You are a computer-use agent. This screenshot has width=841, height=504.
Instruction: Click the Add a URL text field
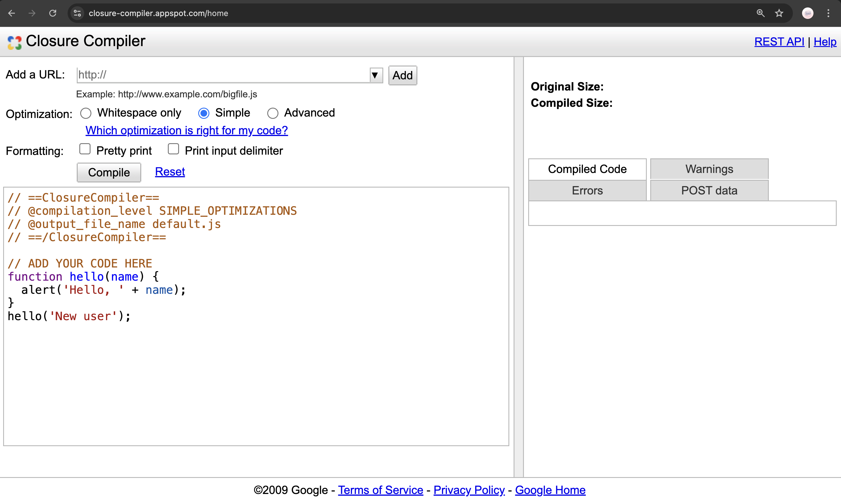223,75
